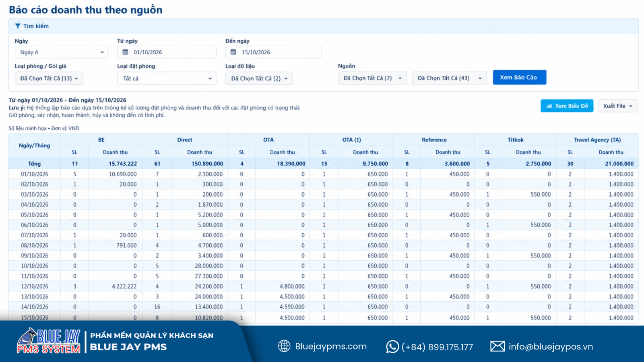The height and width of the screenshot is (362, 644).
Task: Click the WhatsApp phone icon in footer
Action: tap(392, 346)
